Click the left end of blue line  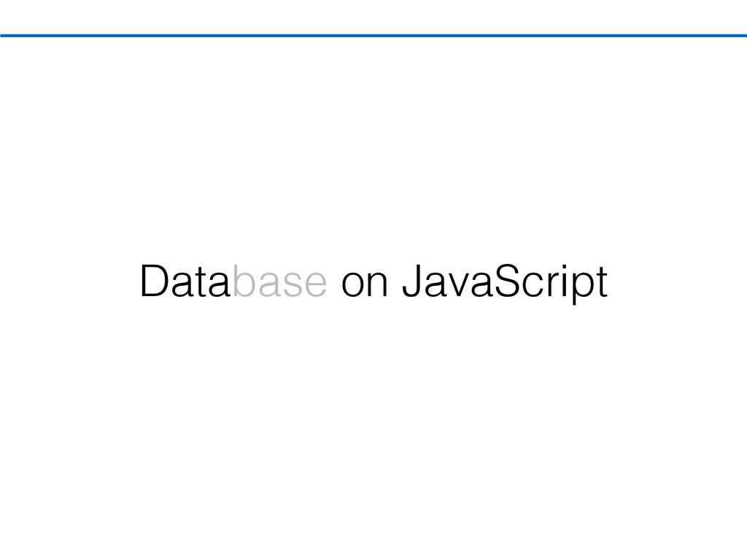[4, 35]
